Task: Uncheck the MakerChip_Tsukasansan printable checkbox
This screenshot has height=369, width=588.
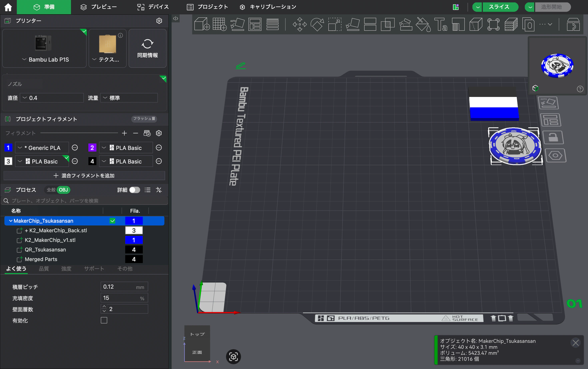Action: click(112, 221)
